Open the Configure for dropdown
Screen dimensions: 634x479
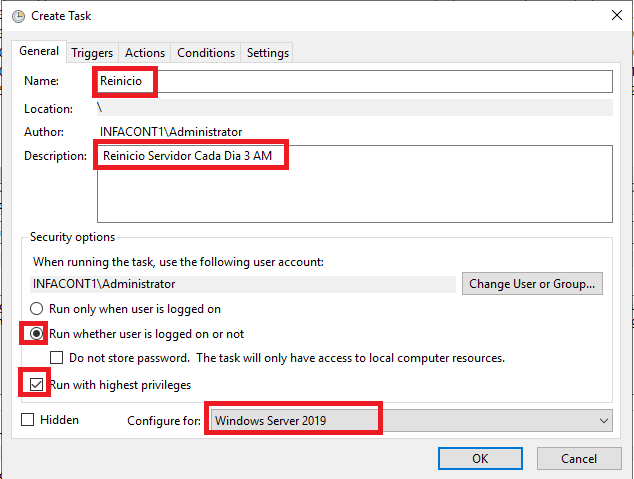pos(411,421)
